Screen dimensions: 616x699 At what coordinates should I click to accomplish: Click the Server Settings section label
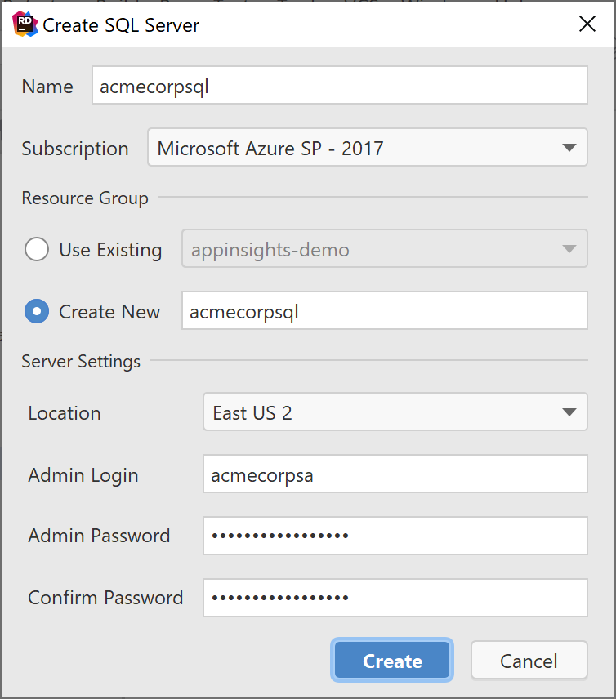click(81, 362)
